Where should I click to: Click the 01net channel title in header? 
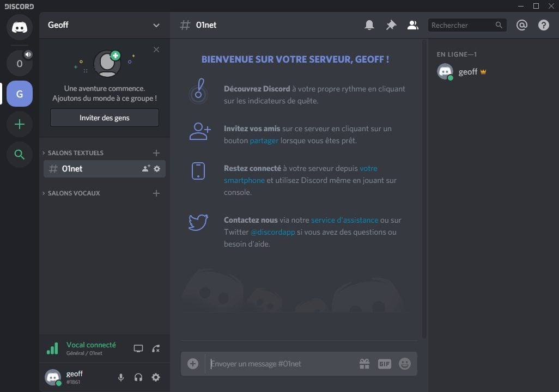[206, 25]
